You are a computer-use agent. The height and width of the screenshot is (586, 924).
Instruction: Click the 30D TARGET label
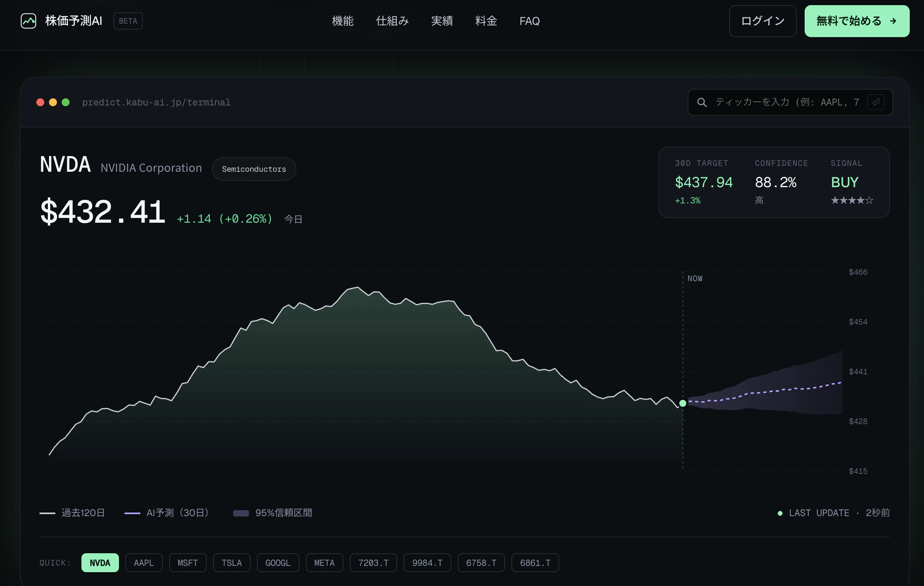pyautogui.click(x=701, y=163)
